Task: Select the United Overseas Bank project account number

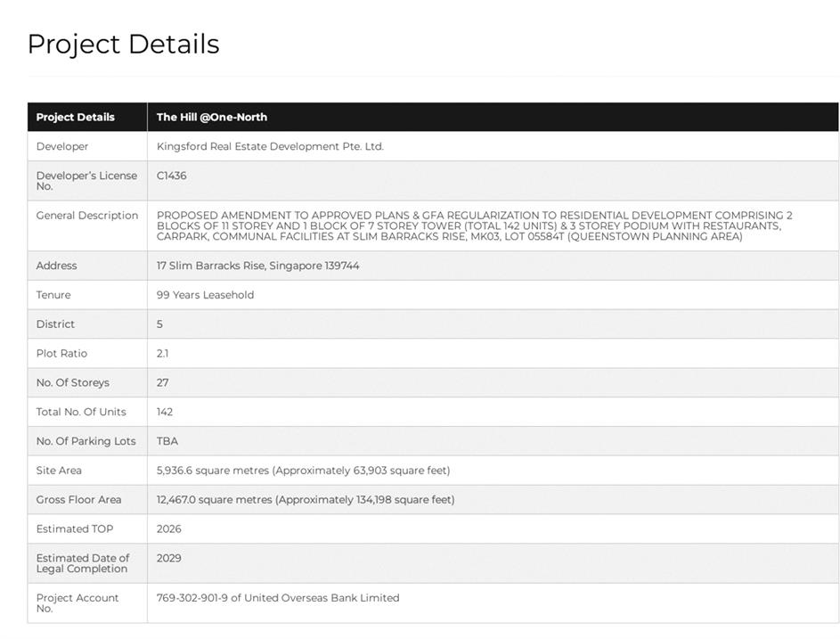Action: click(x=278, y=598)
